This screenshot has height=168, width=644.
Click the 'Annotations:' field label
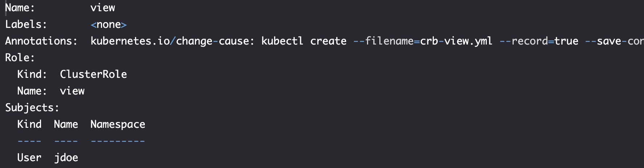[x=41, y=41]
